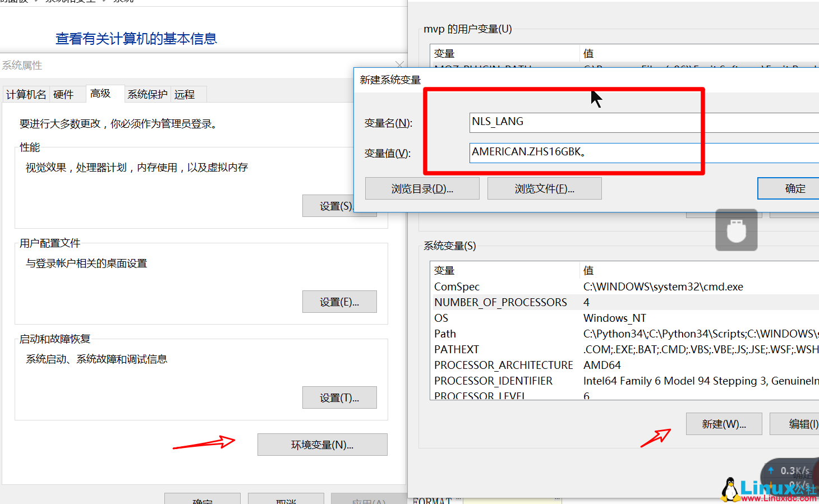
Task: Click 设置(S) under 性能
Action: [339, 205]
